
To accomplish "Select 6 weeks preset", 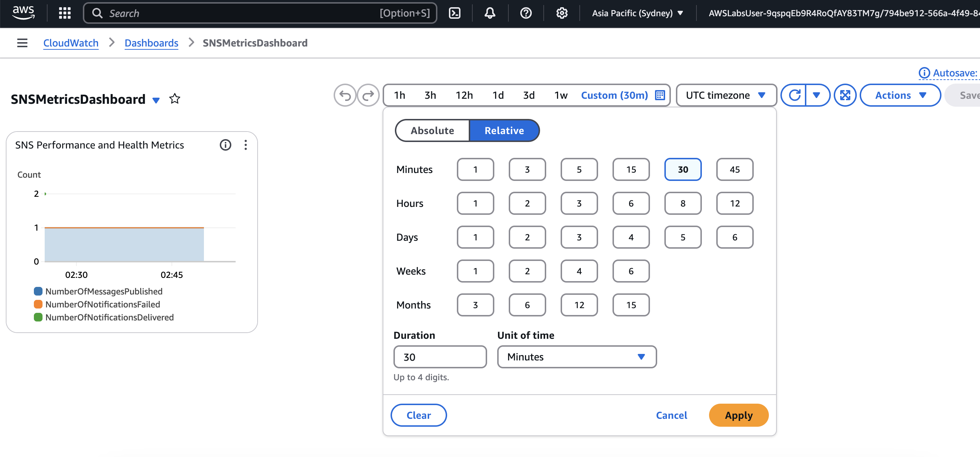I will click(631, 271).
